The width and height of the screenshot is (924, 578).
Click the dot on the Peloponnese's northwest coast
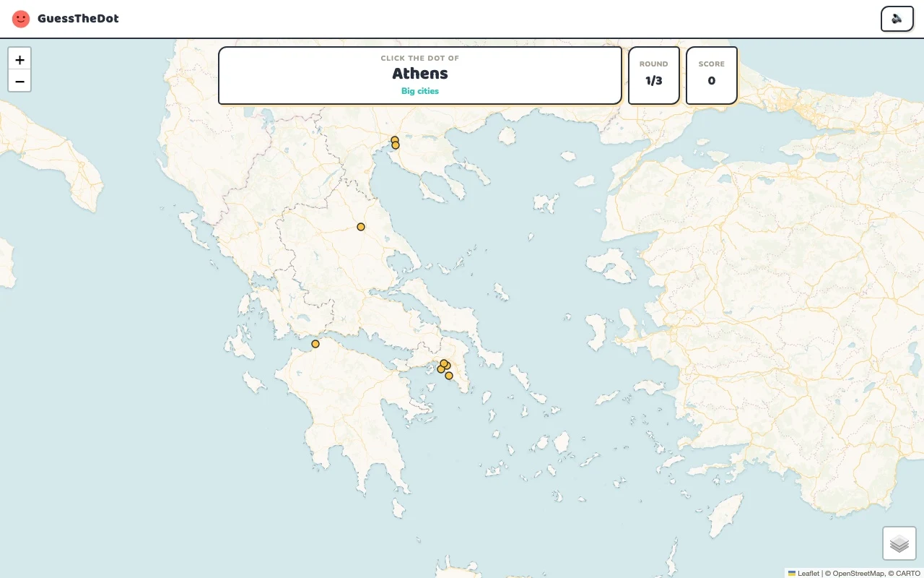pyautogui.click(x=315, y=344)
